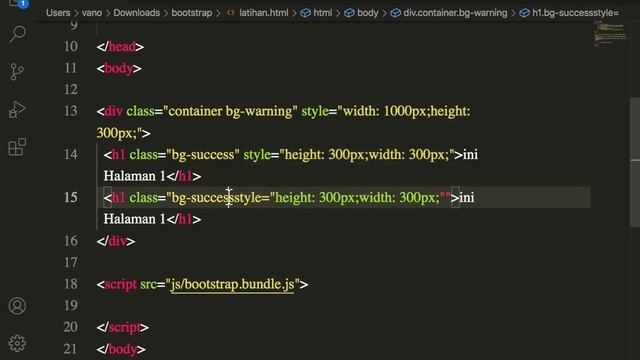This screenshot has height=360, width=640.
Task: Follow the js/bootstrap.bundle.js link
Action: tap(232, 284)
